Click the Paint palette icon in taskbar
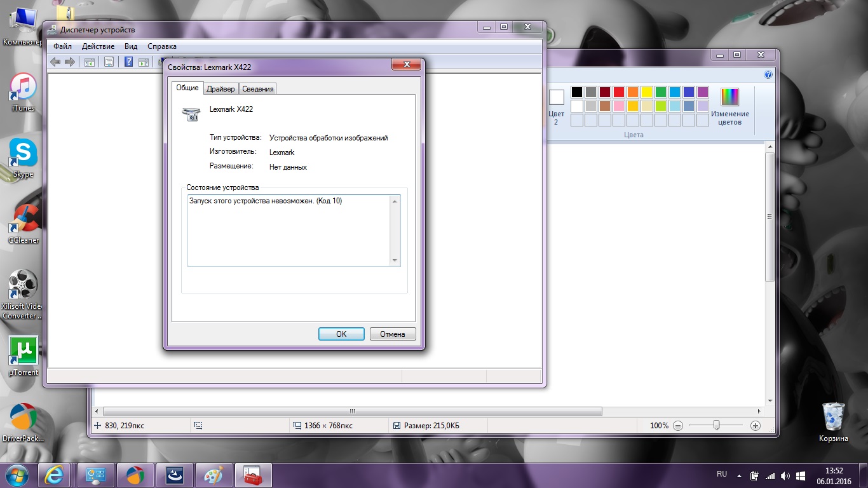 pos(214,475)
